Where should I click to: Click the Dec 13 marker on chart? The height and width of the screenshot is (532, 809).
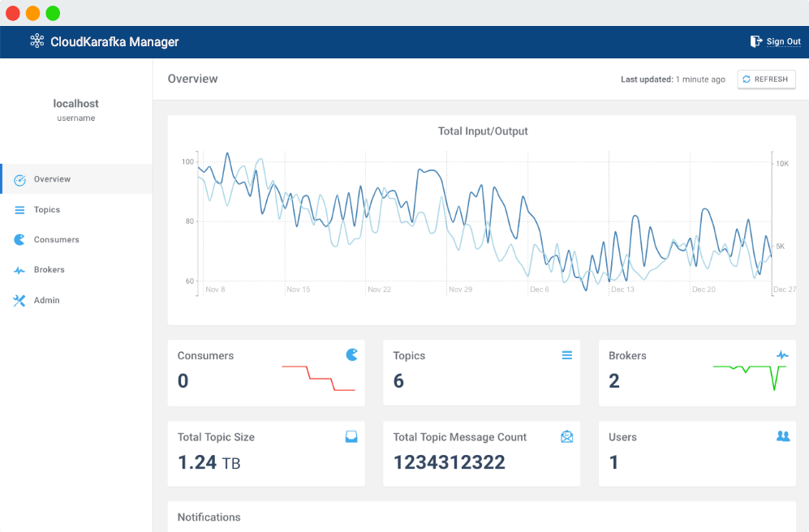622,290
